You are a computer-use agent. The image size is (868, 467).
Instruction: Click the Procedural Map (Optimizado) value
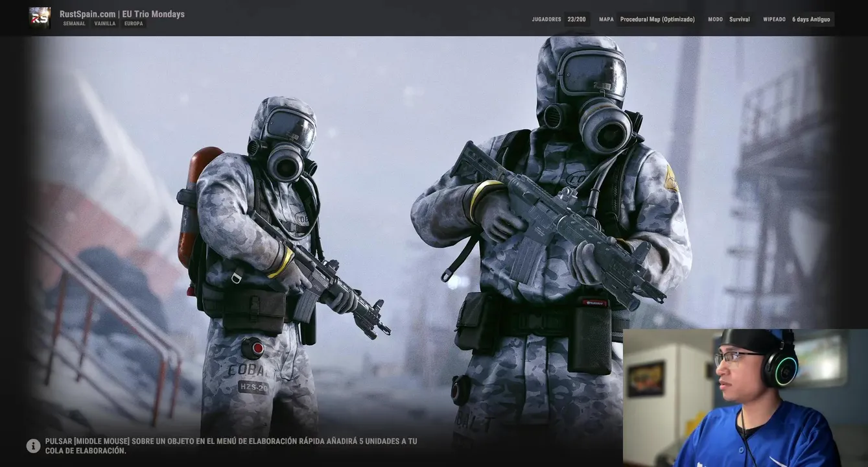click(657, 19)
